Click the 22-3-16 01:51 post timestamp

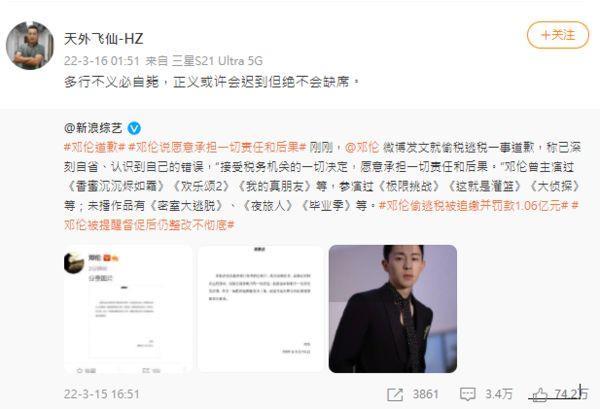coord(101,61)
